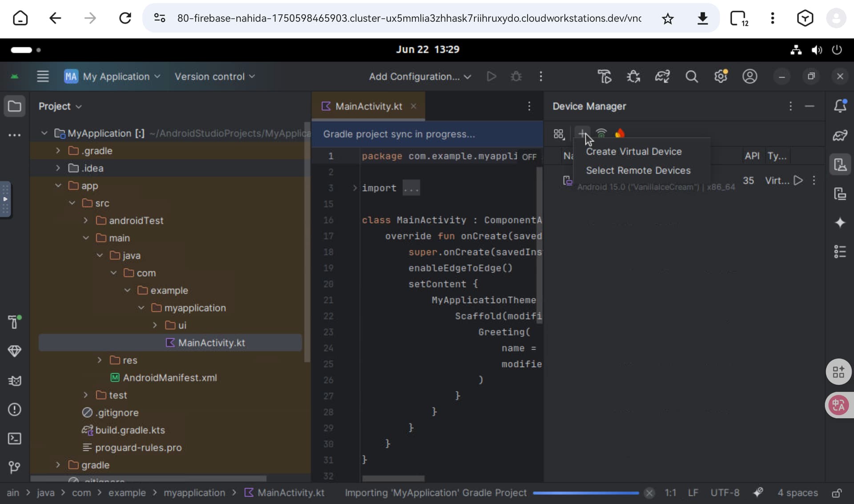Start the virtual device with the play button
Screen dimensions: 854x504
point(798,180)
